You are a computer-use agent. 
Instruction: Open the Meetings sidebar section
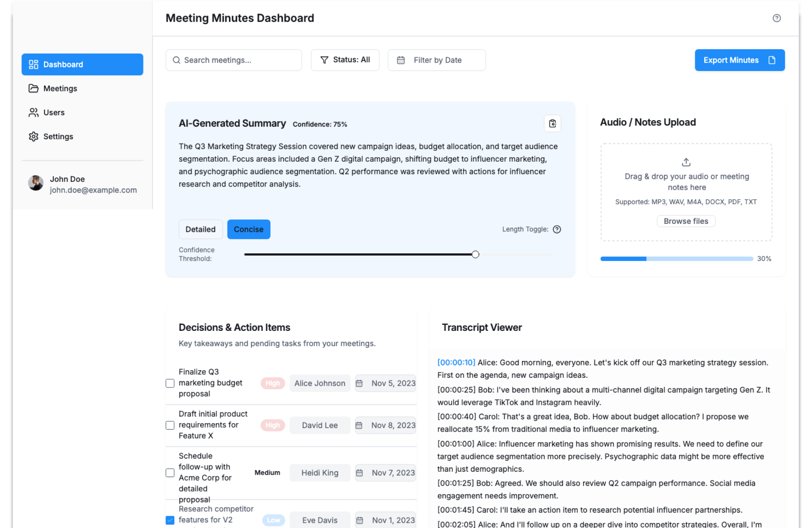60,88
